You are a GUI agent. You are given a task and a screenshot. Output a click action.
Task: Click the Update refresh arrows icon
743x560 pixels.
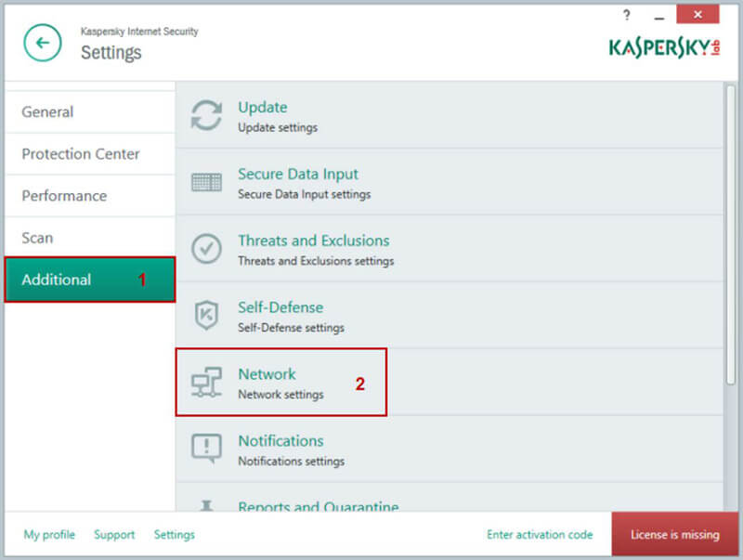(206, 115)
